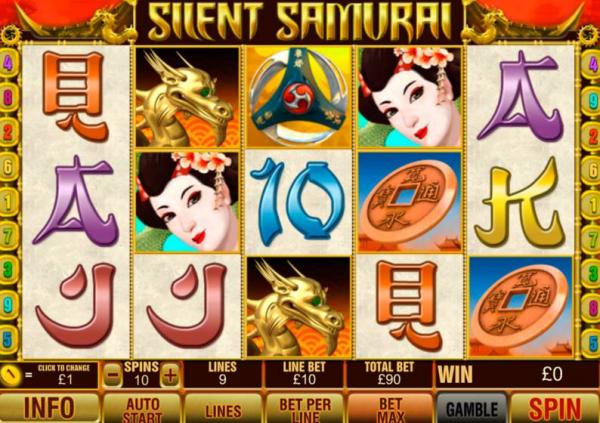Click the SPIN button

pos(555,408)
